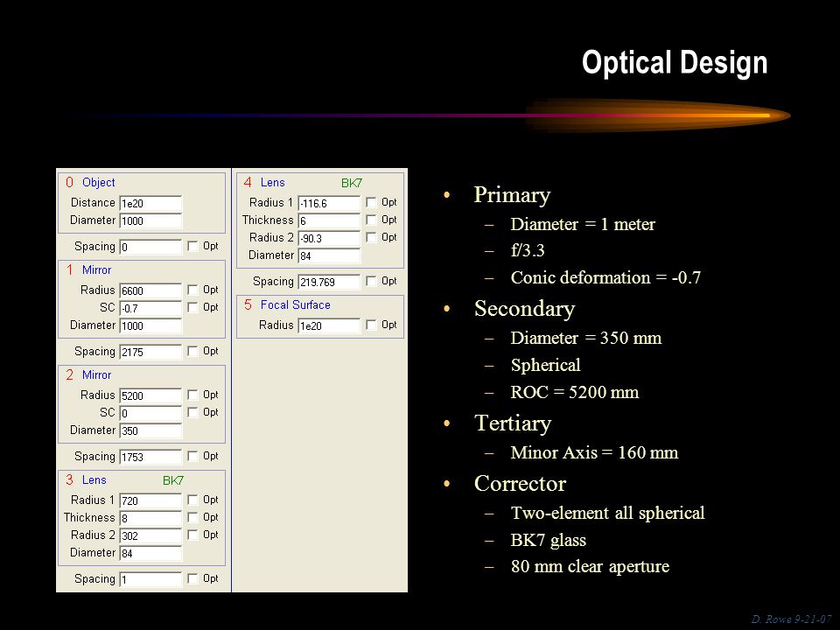Enable Opt checkbox for Object Spacing 0
840x630 pixels.
tap(192, 246)
